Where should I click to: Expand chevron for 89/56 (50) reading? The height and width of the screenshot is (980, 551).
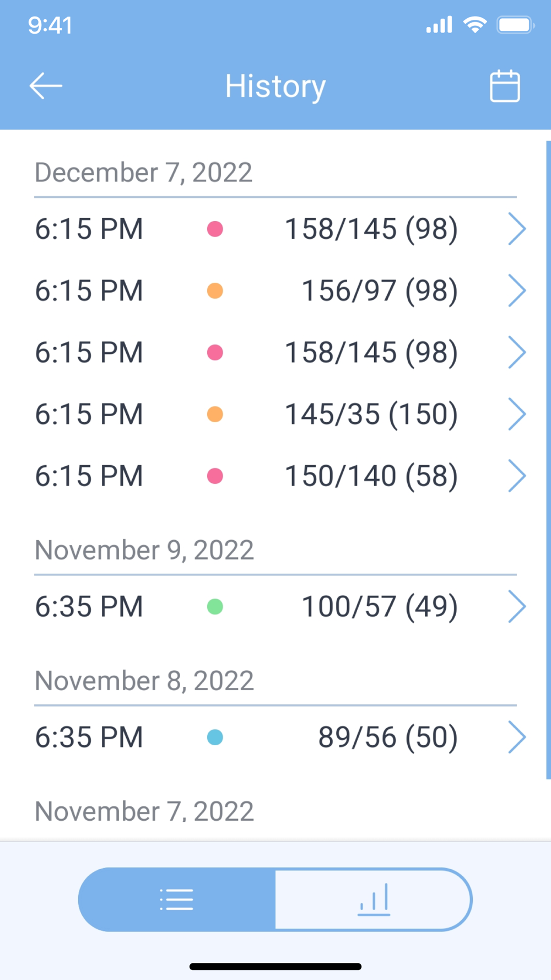coord(517,737)
